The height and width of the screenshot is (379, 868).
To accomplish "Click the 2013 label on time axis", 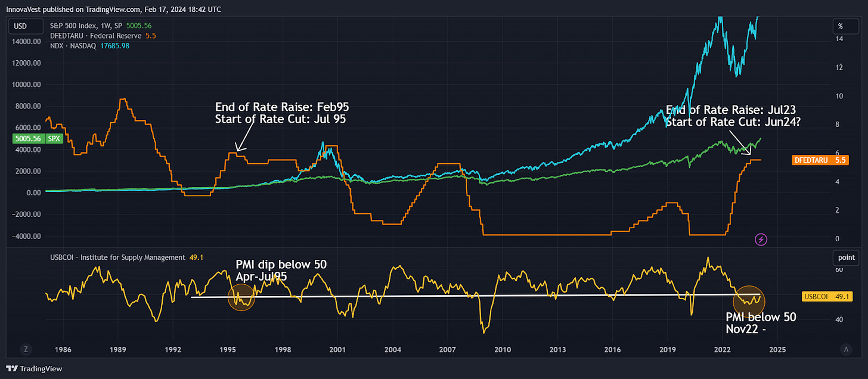I will click(x=558, y=349).
